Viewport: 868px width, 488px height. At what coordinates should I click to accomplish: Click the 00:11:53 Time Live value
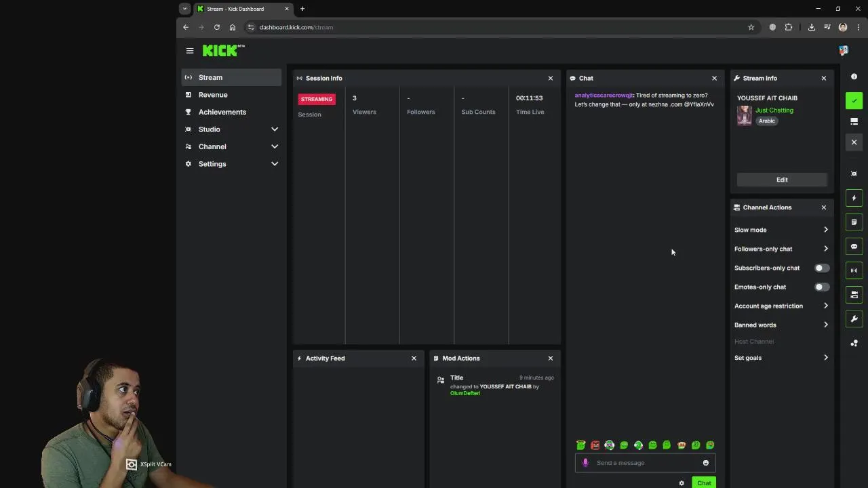[x=529, y=98]
